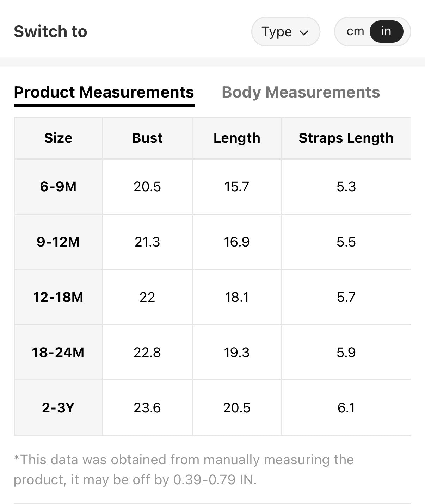Viewport: 425px width, 504px height.
Task: Click the 9-12M length value 16.9
Action: click(237, 242)
